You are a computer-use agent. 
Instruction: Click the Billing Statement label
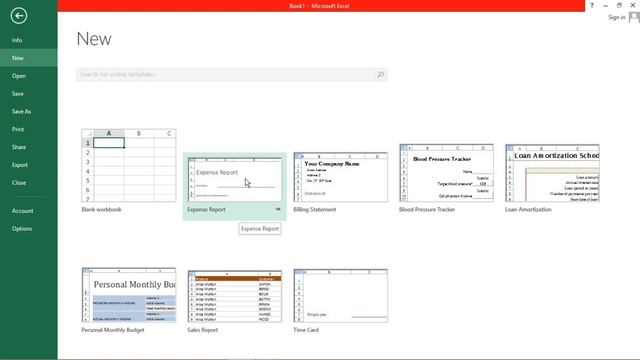click(315, 209)
